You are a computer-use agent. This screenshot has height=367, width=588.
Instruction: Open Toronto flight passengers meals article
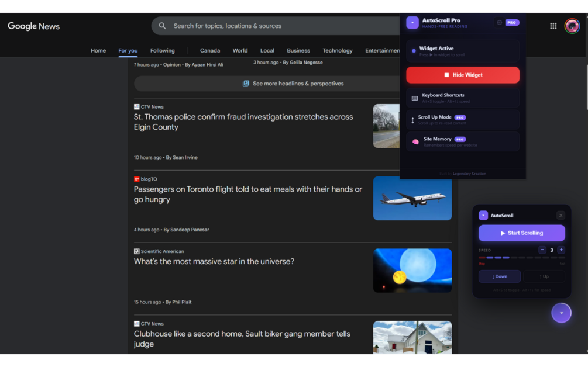click(x=248, y=195)
